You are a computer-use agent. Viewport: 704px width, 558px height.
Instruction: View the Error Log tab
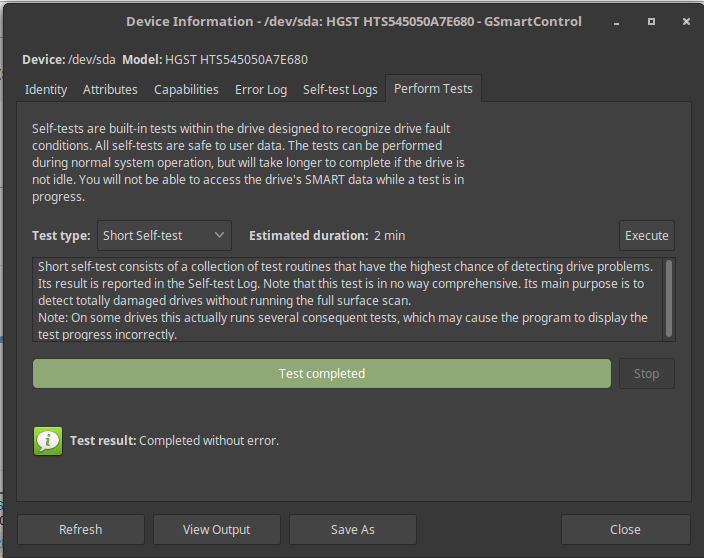(x=261, y=89)
